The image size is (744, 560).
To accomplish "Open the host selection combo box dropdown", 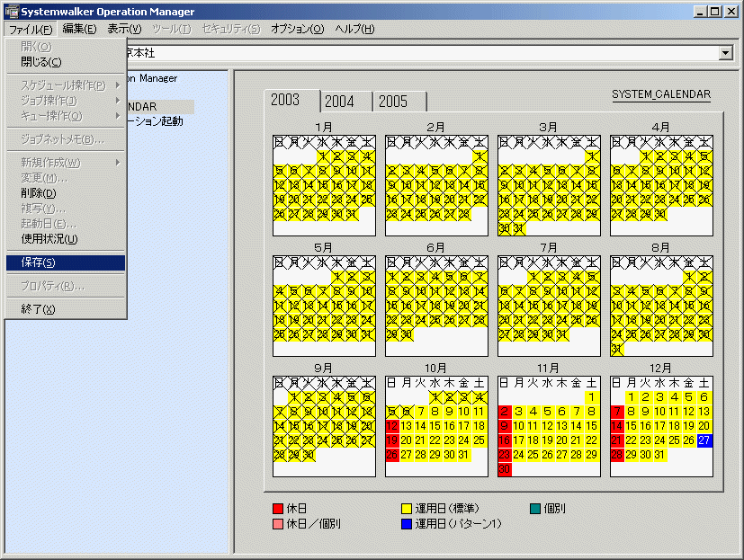I will tap(725, 53).
